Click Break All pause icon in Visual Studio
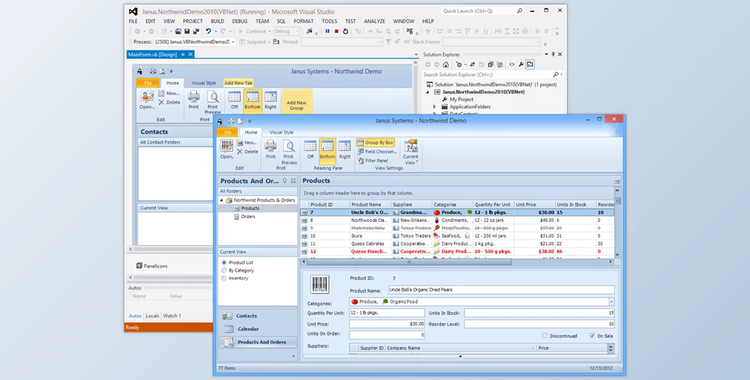This screenshot has height=380, width=750. [327, 31]
